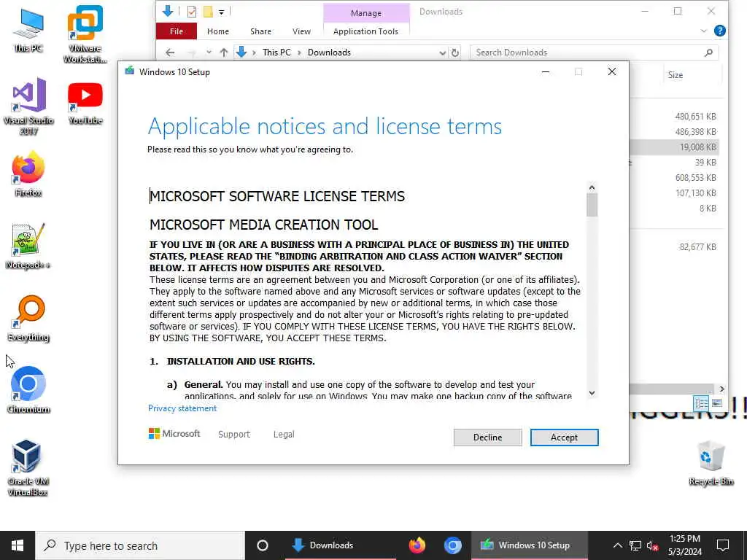Open the Legal link
747x560 pixels.
pyautogui.click(x=284, y=435)
